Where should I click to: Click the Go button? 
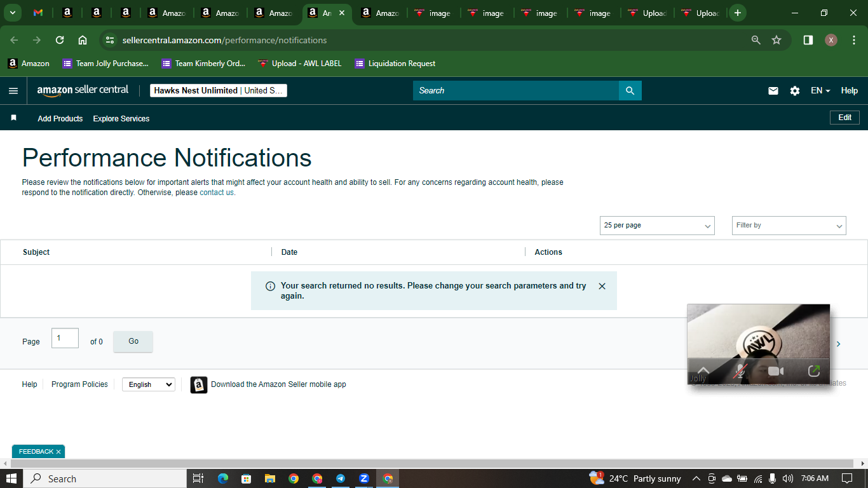tap(133, 341)
